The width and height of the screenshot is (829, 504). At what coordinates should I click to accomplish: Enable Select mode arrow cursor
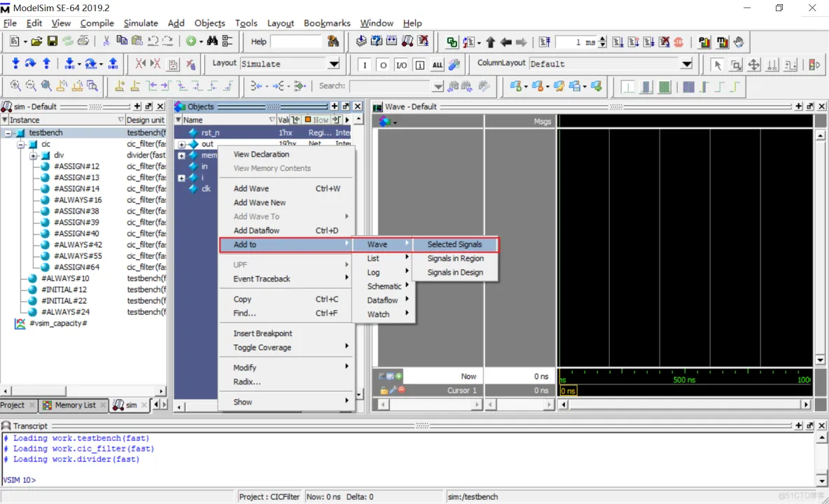pyautogui.click(x=717, y=64)
